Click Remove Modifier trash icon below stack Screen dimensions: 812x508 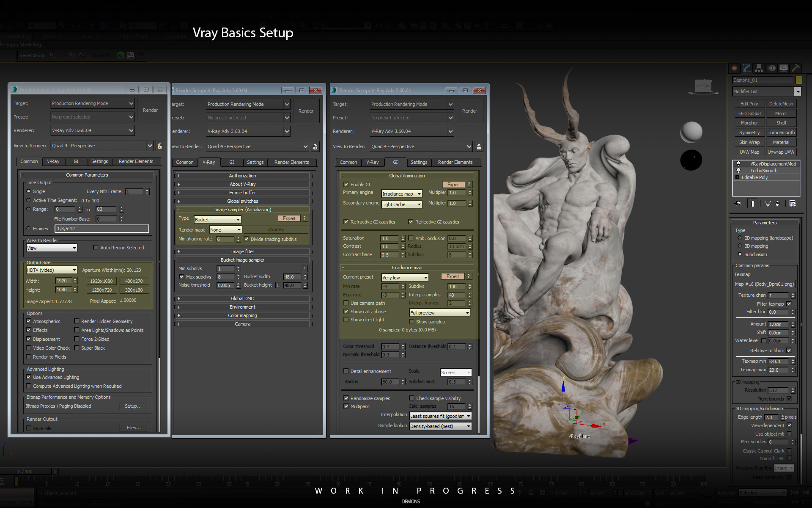[x=777, y=204]
